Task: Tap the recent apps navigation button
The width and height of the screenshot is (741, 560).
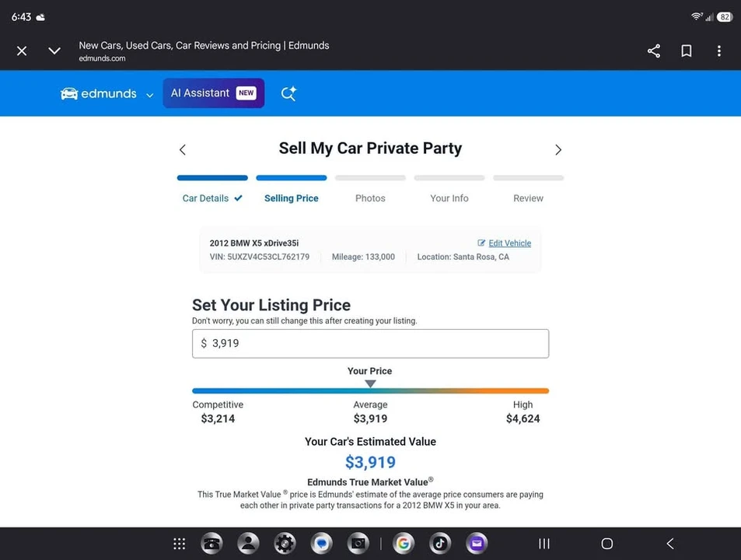Action: [x=544, y=544]
